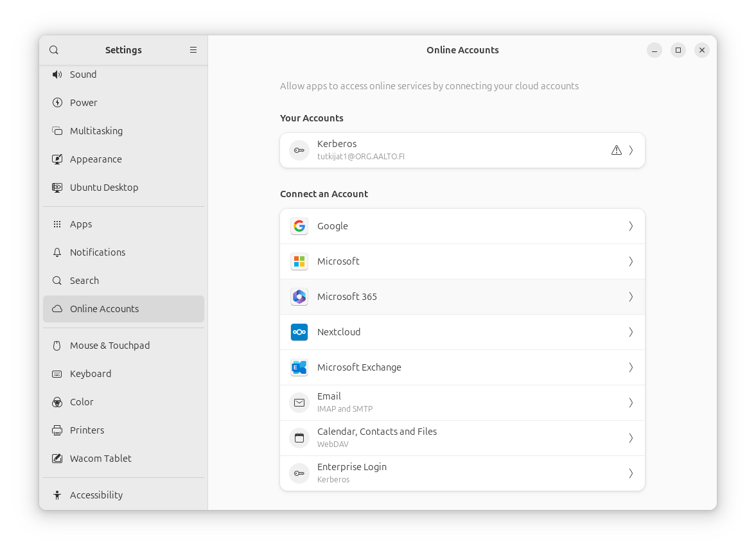Click the envelope icon for Email

(x=299, y=403)
